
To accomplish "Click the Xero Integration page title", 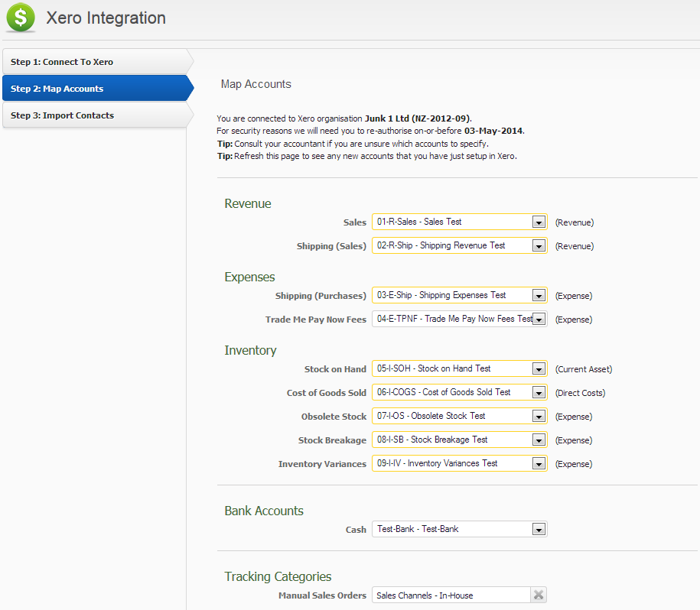I will click(106, 18).
